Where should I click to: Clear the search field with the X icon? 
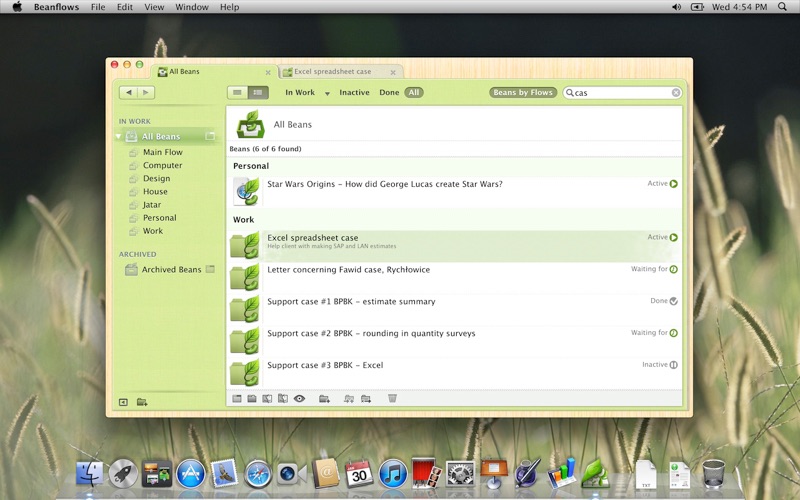click(676, 92)
